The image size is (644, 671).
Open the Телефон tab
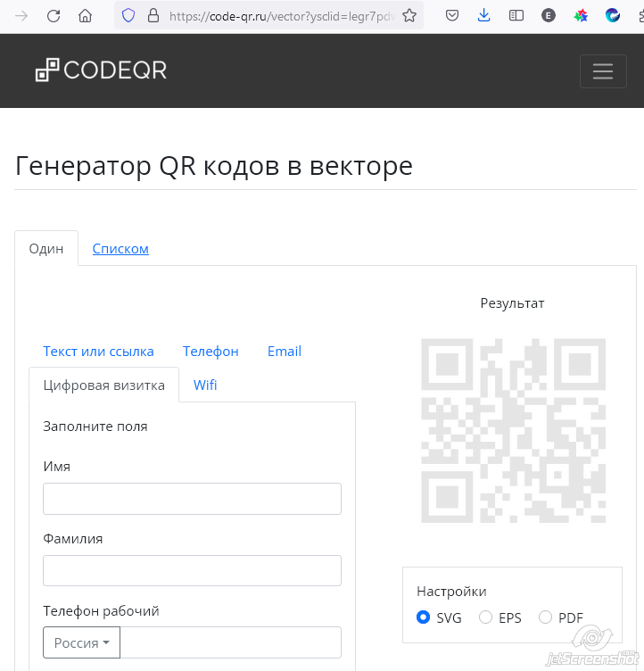click(x=211, y=352)
